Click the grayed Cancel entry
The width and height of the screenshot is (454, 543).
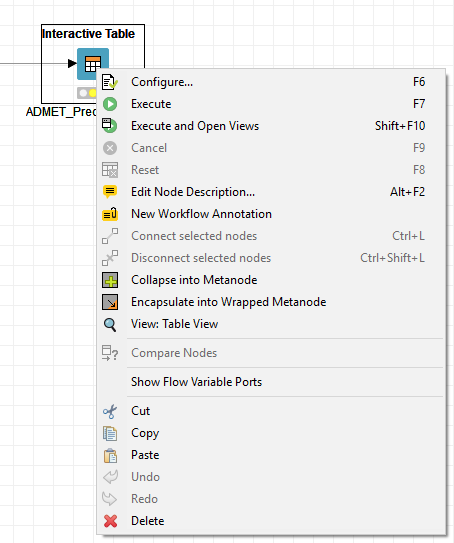[x=271, y=148]
